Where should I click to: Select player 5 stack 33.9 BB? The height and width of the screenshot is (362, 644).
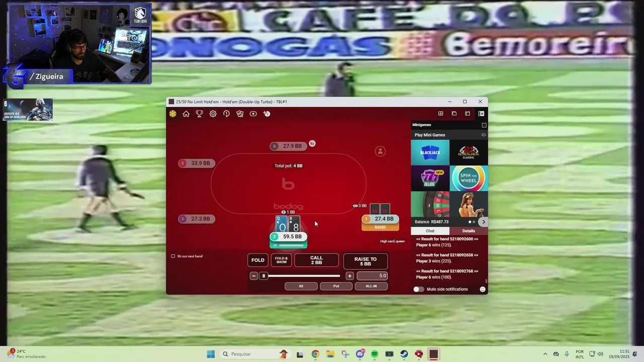coord(197,163)
